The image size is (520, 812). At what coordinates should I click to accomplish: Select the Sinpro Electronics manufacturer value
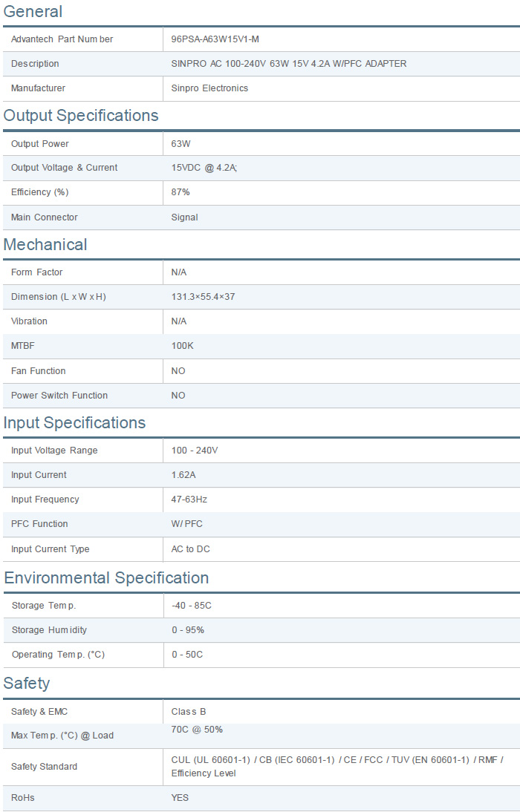coord(209,88)
